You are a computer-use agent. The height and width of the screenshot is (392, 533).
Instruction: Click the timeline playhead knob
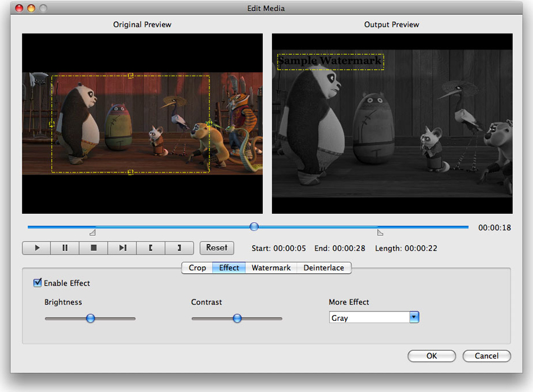point(254,227)
